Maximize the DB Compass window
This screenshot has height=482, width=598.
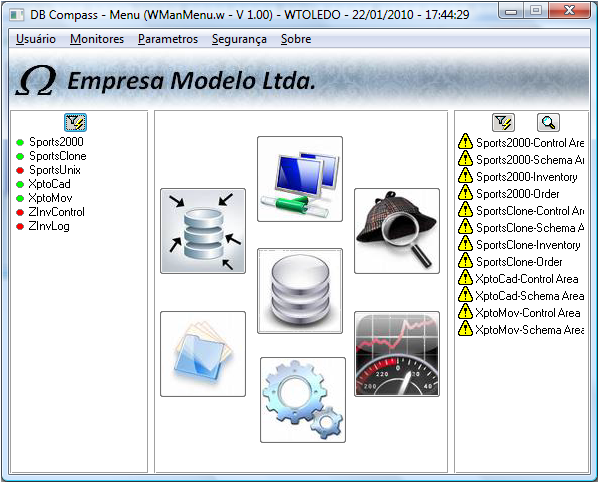tap(535, 11)
